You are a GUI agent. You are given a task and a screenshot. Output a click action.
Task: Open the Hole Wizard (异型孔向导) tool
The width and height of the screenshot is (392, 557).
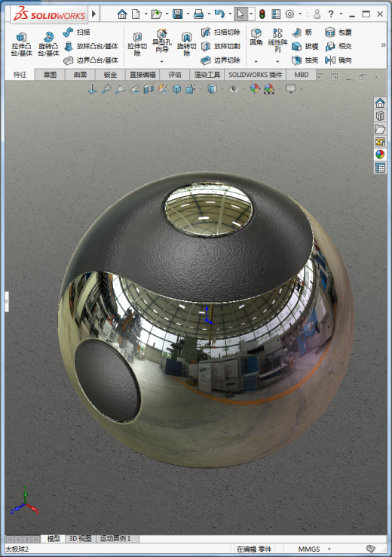[x=162, y=41]
